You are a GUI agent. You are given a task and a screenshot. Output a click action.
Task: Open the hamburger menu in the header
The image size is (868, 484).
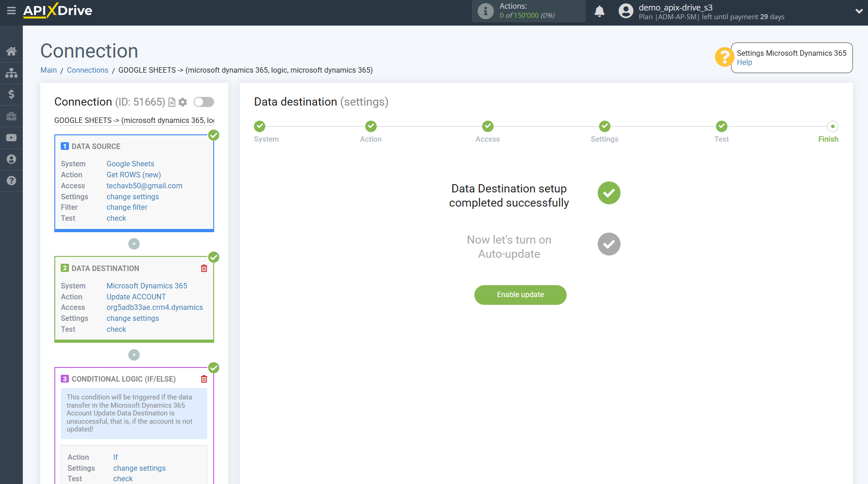(11, 11)
